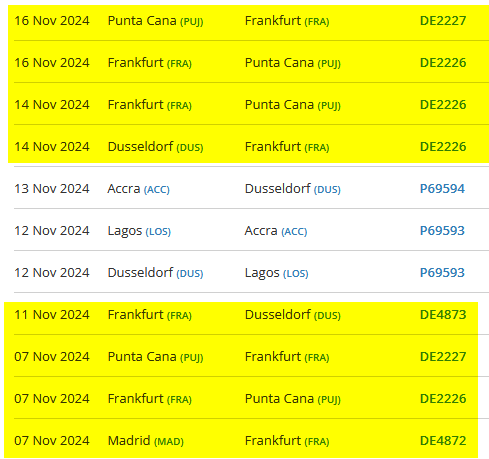Click Dusseldorf (DUS) origin on 14 Nov
489x459 pixels.
[x=155, y=147]
